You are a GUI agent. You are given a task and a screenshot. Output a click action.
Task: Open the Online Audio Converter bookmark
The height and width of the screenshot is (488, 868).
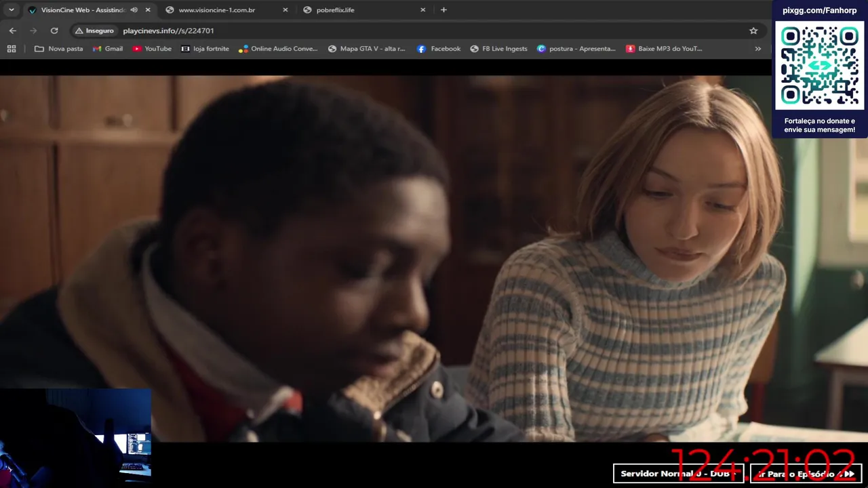click(278, 49)
